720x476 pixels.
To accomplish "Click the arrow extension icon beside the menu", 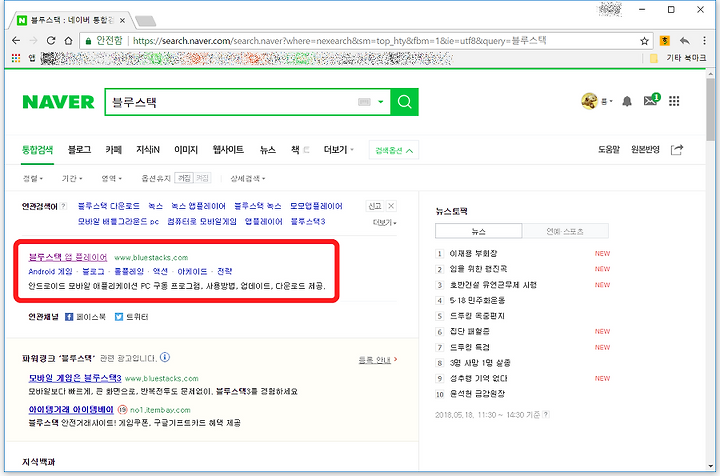I will [685, 41].
